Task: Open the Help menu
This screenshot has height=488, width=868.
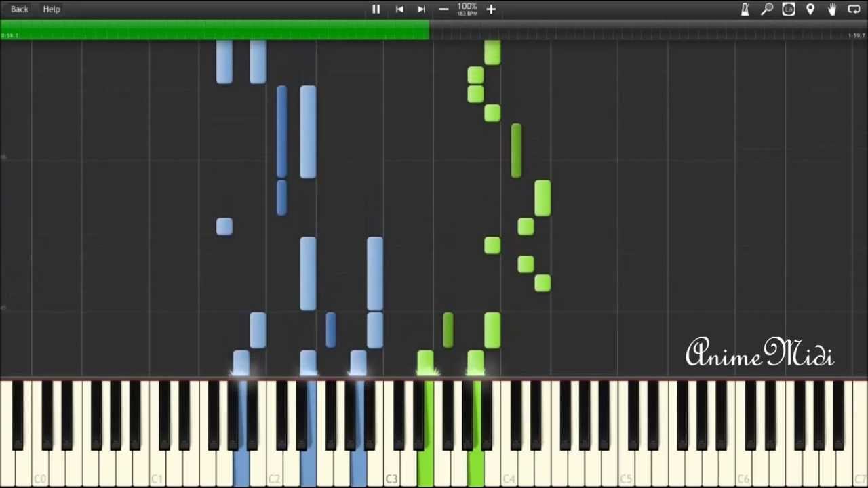Action: [x=52, y=9]
